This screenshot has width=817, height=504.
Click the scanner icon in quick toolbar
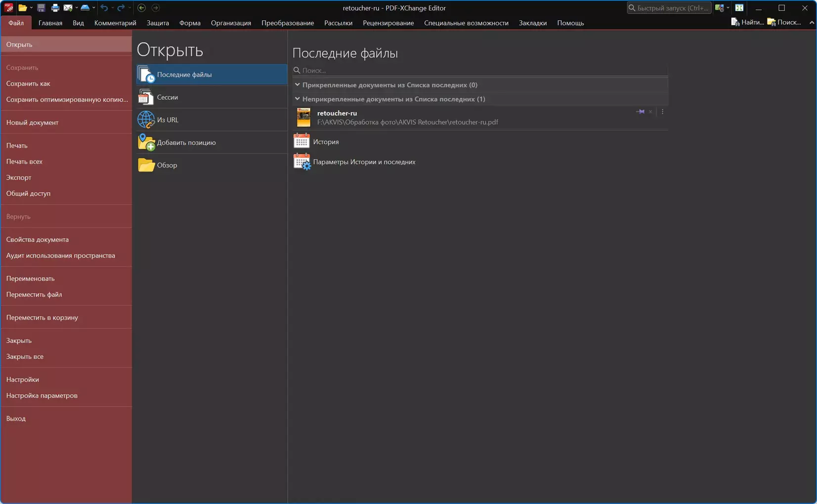coord(85,8)
